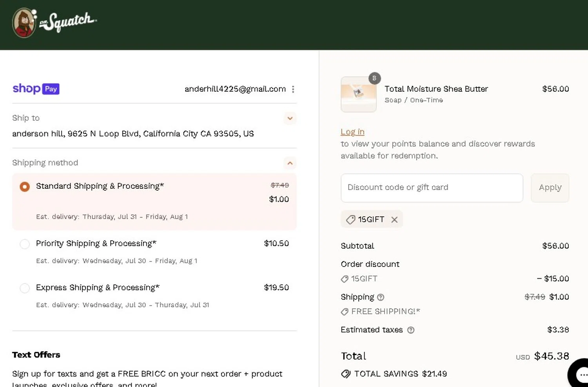
Task: Expand the Ship to section
Action: (290, 118)
